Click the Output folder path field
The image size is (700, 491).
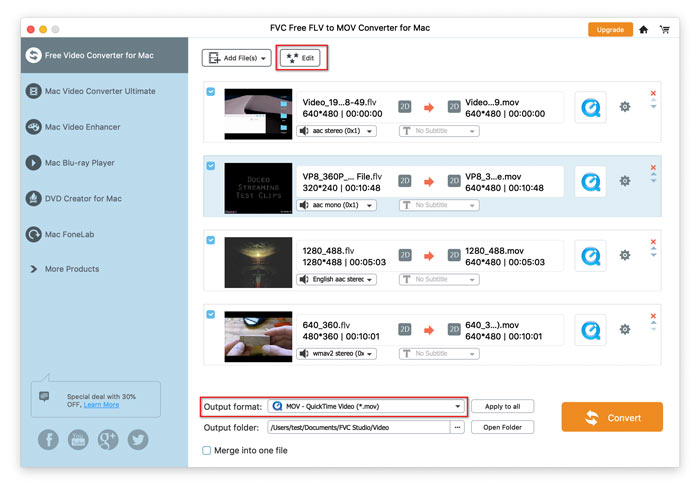tap(358, 427)
